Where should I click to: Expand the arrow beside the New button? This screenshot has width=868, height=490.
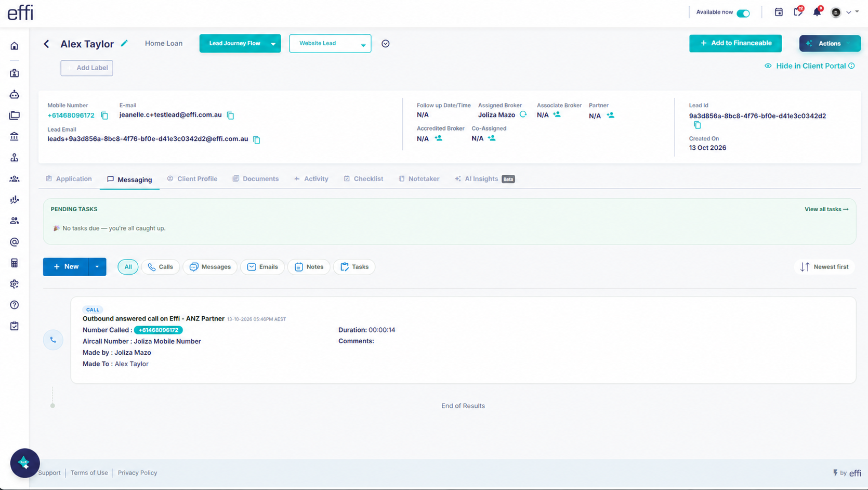(97, 267)
